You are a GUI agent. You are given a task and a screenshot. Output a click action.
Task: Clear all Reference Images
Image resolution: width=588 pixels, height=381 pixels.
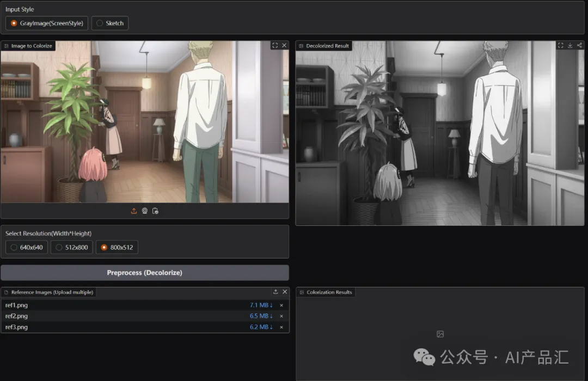pyautogui.click(x=285, y=292)
